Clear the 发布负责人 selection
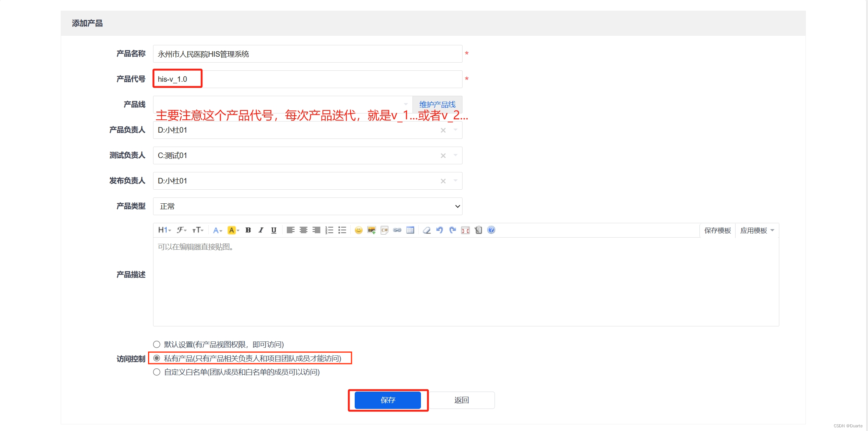This screenshot has height=431, width=868. (x=443, y=181)
